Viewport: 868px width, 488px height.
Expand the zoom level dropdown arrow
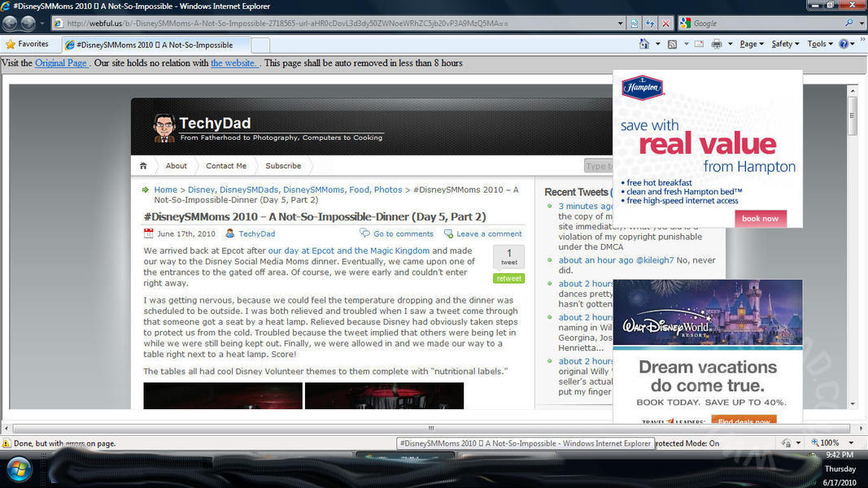point(851,442)
